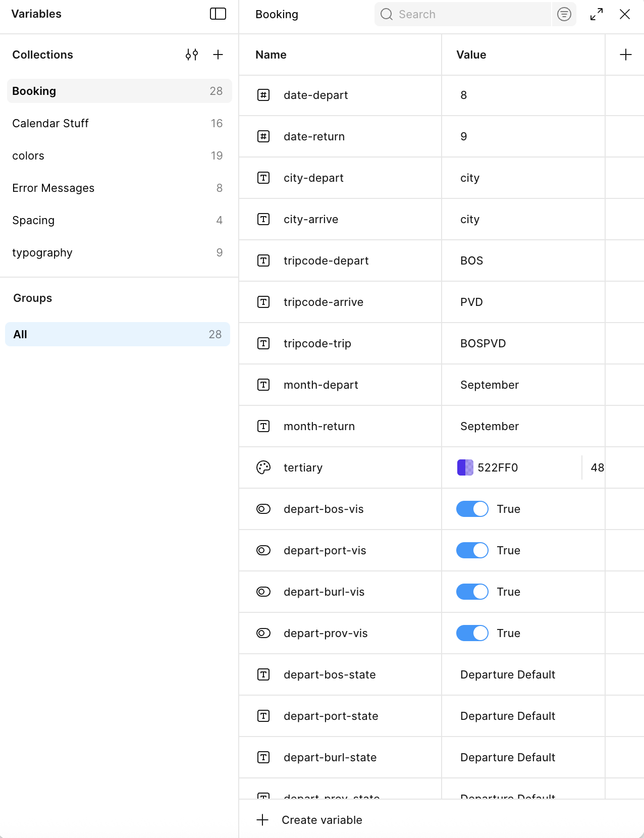Click boolean icon for depart-port-vis
The image size is (644, 838).
pyautogui.click(x=263, y=550)
